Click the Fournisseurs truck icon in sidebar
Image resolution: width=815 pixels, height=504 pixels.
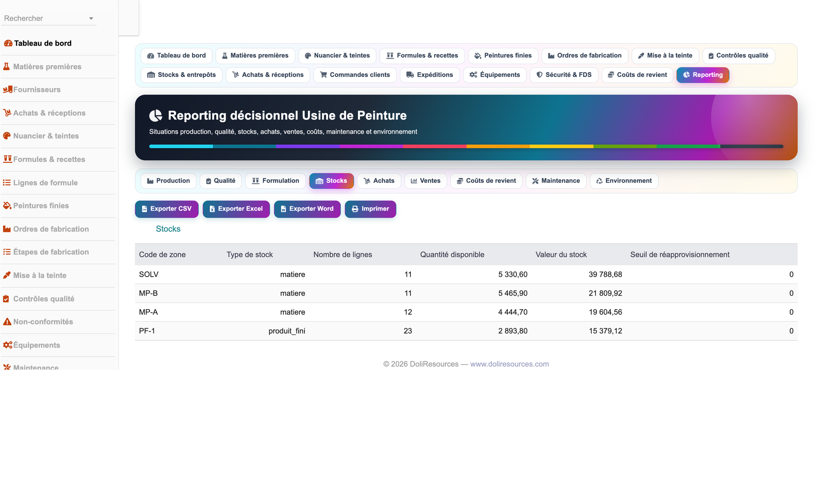click(8, 90)
